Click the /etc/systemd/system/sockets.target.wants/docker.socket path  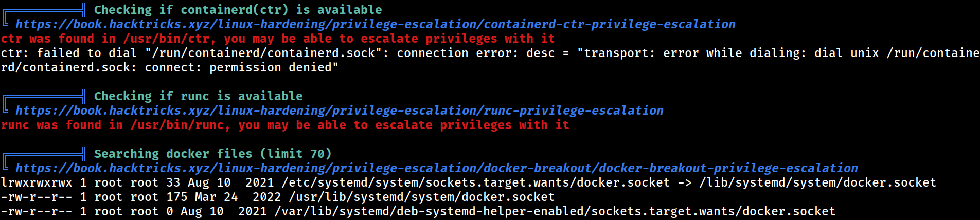point(476,182)
